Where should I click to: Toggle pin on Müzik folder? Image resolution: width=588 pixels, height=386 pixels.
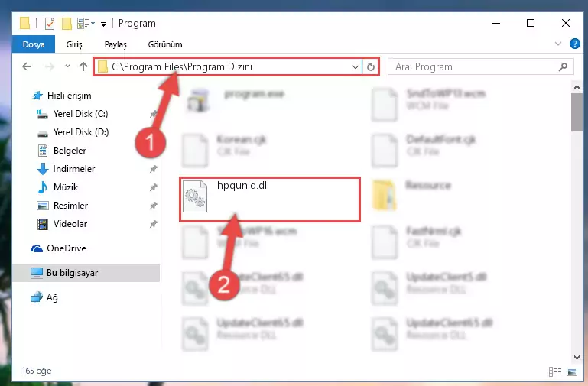153,187
